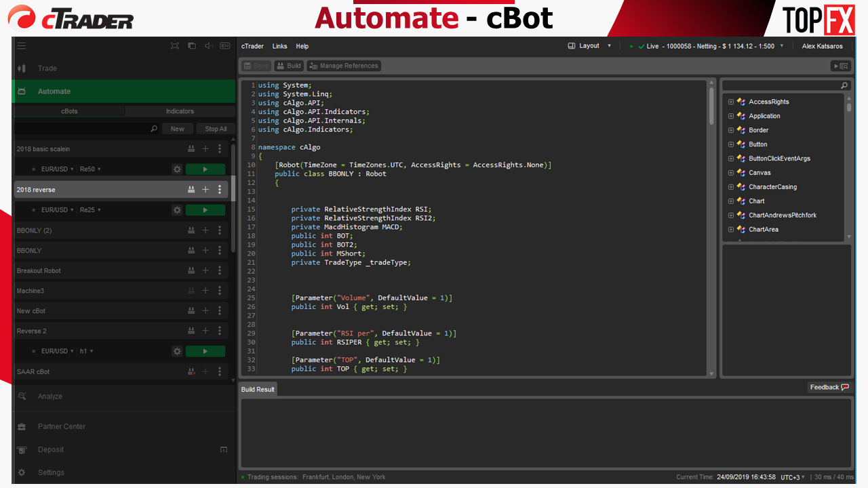Open the Automate section
Image resolution: width=868 pixels, height=488 pixels.
click(124, 91)
